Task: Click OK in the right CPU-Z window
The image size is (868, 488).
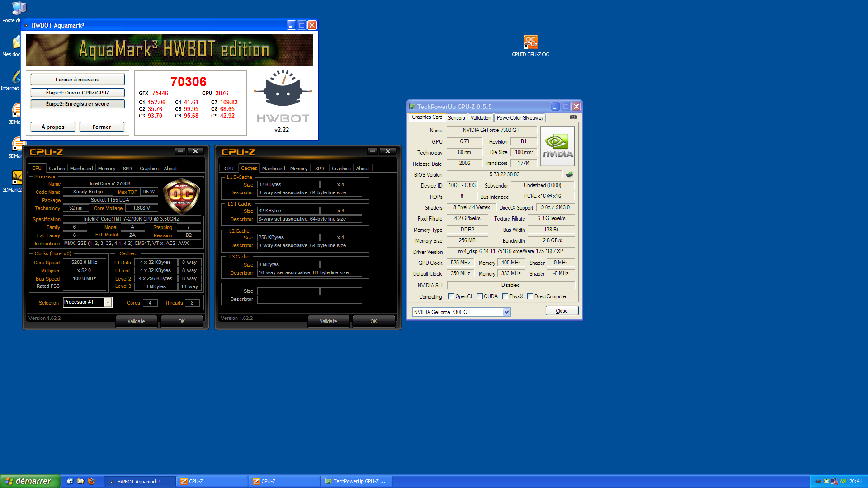Action: 373,321
